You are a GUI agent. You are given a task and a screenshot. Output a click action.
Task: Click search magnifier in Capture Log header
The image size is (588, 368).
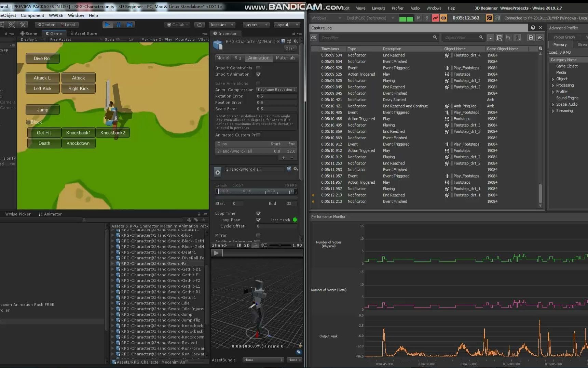[x=540, y=49]
